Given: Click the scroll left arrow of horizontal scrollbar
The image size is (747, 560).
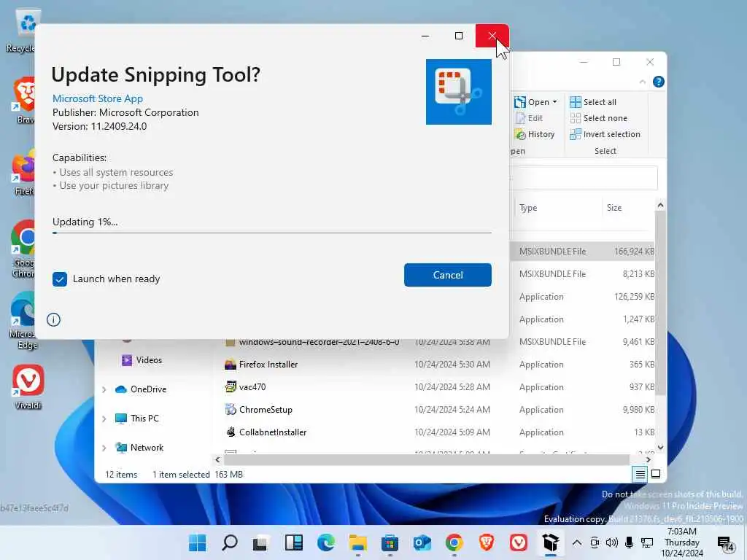Looking at the screenshot, I should click(217, 459).
